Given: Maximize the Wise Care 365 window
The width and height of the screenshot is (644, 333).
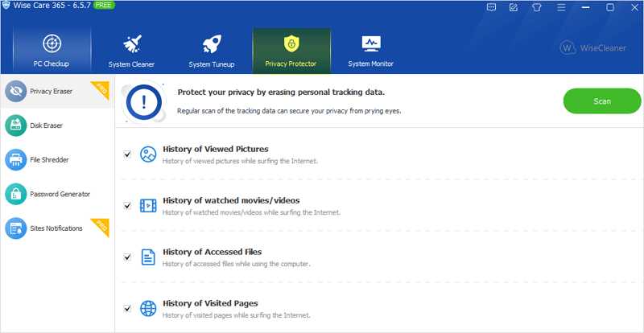Looking at the screenshot, I should coord(610,7).
